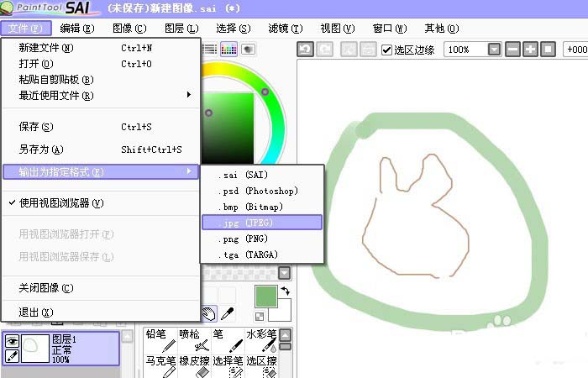Click the 图层1 layer thumbnail
The width and height of the screenshot is (588, 378).
(35, 349)
